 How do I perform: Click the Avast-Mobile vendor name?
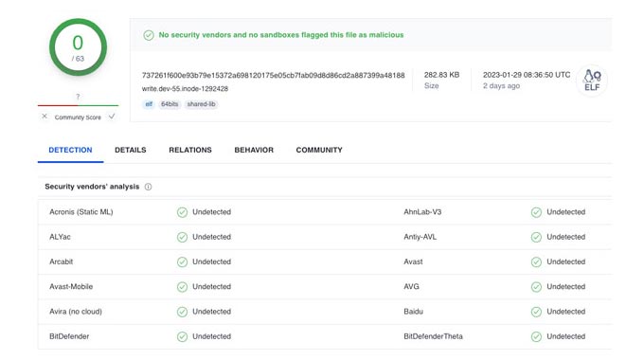(x=71, y=287)
